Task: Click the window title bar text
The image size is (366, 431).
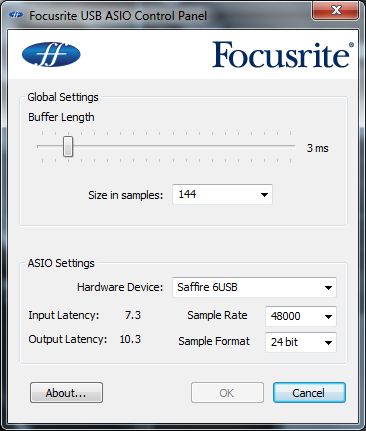Action: [x=118, y=16]
